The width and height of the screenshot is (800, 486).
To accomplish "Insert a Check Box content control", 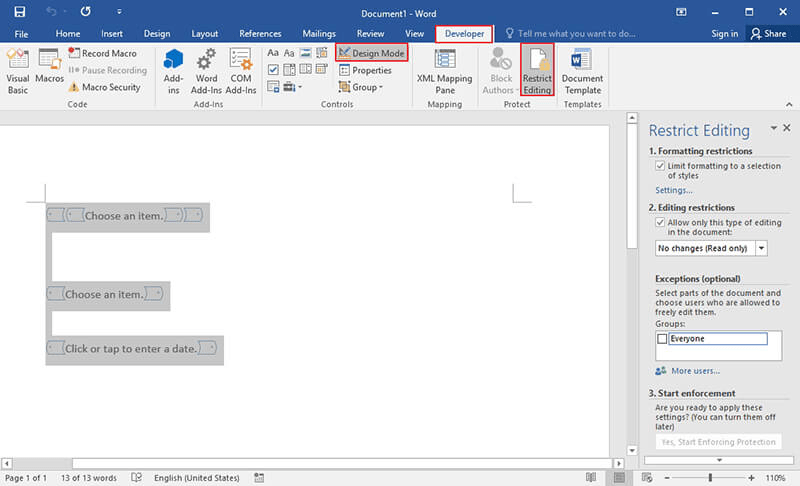I will click(273, 69).
